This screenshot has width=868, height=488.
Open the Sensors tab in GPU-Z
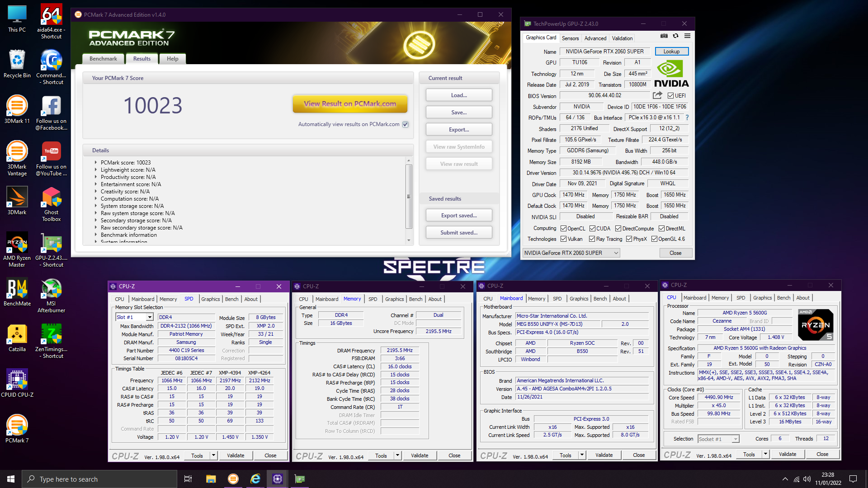[x=570, y=38]
